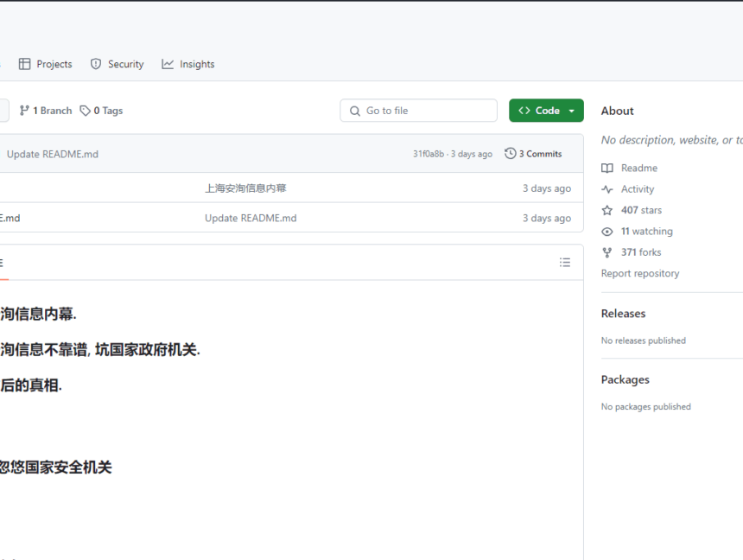This screenshot has height=560, width=743.
Task: Click the Activity pulse icon in About
Action: tap(606, 188)
